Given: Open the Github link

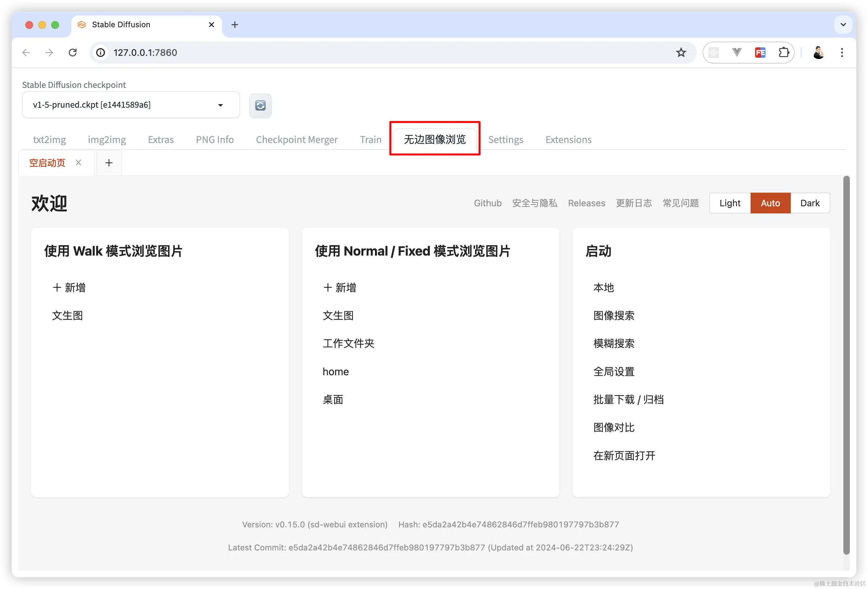Looking at the screenshot, I should (x=488, y=203).
